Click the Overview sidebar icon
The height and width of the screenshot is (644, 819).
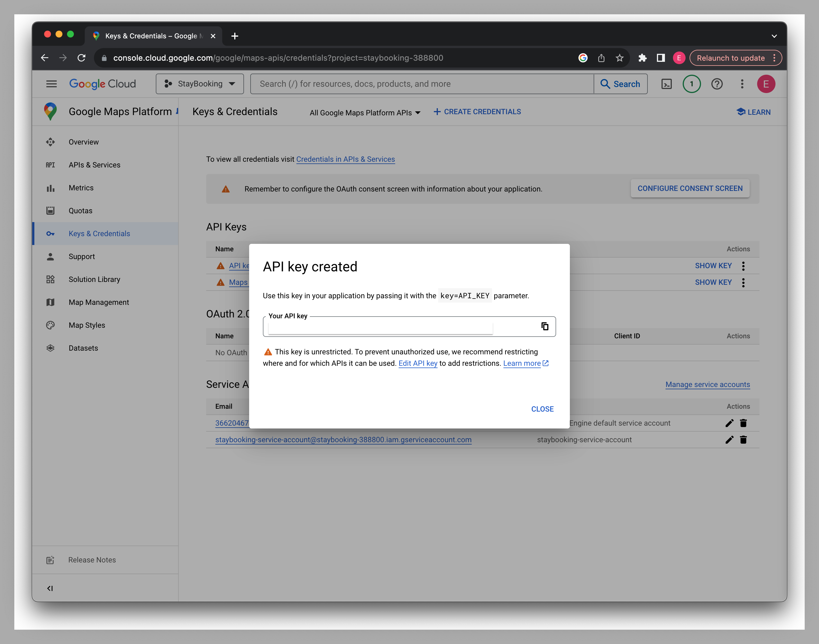point(51,142)
